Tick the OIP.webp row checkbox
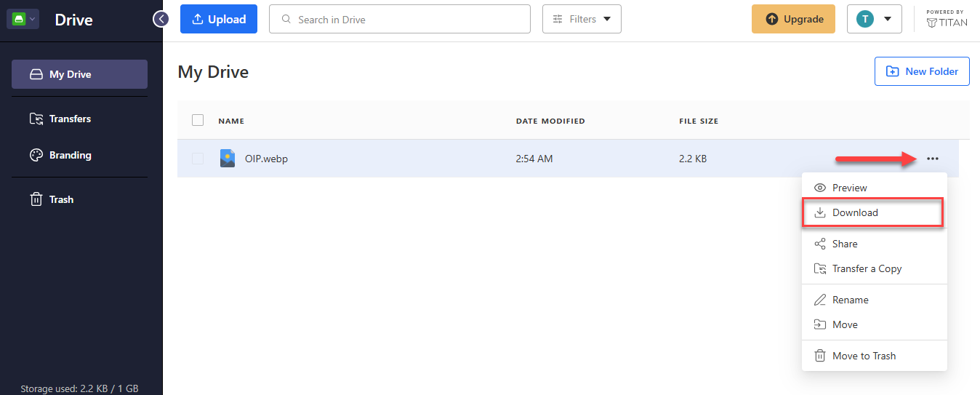980x395 pixels. point(198,159)
